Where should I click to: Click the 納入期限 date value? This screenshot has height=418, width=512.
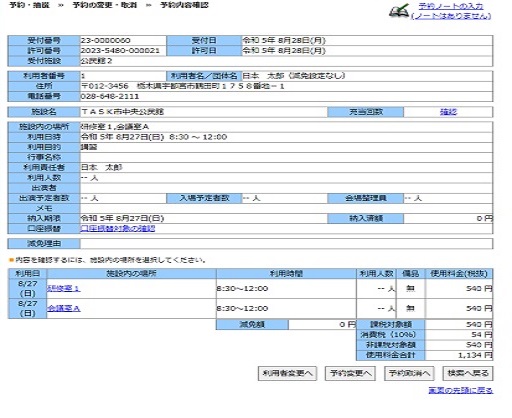(122, 219)
